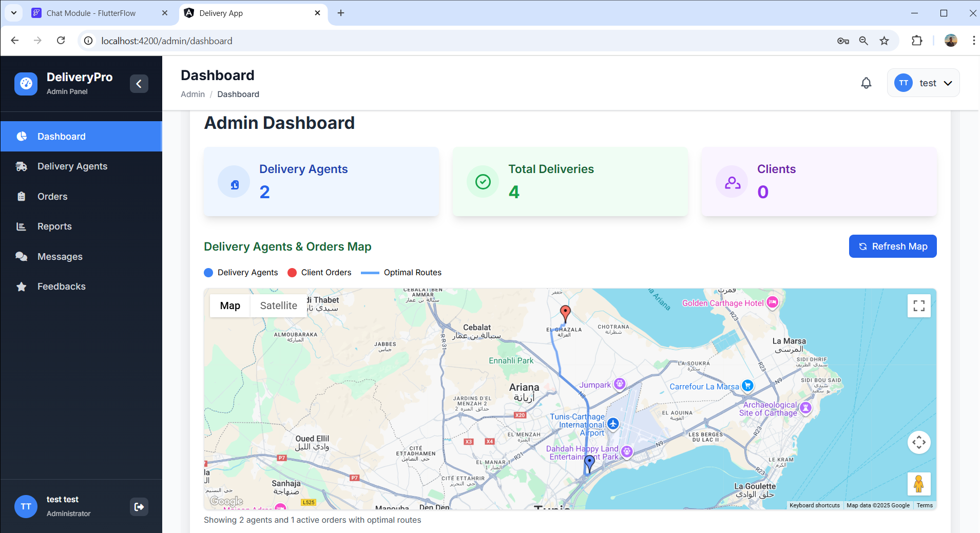Open the browser zoom magnifier icon
This screenshot has width=980, height=533.
(x=863, y=41)
